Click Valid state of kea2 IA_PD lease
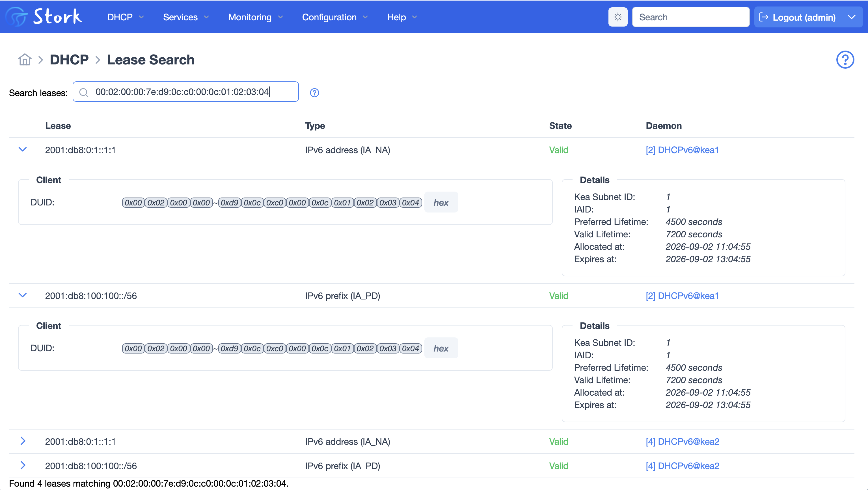The image size is (868, 490). coord(559,466)
